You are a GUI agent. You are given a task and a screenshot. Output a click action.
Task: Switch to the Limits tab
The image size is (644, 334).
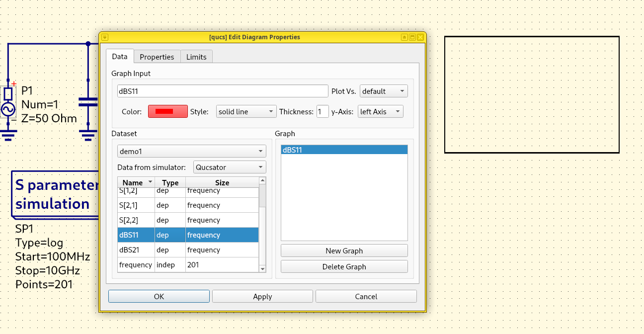(x=196, y=57)
